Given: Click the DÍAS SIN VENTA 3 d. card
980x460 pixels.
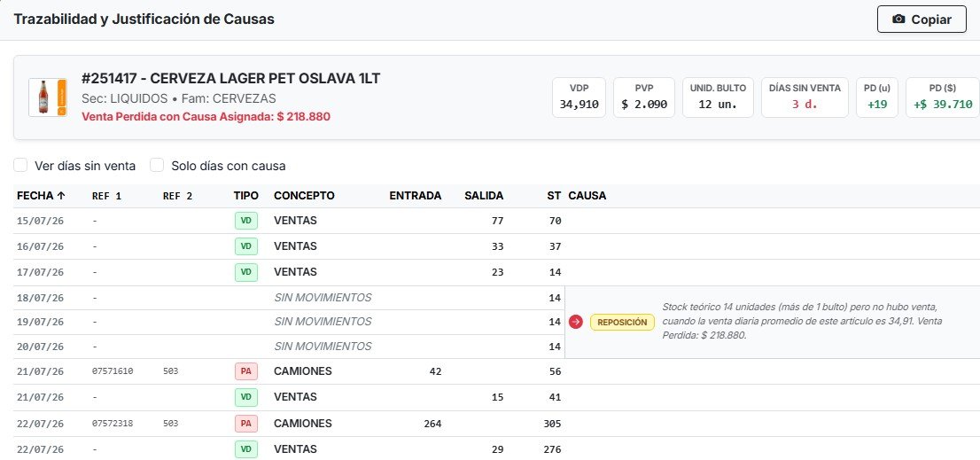Looking at the screenshot, I should pyautogui.click(x=805, y=97).
